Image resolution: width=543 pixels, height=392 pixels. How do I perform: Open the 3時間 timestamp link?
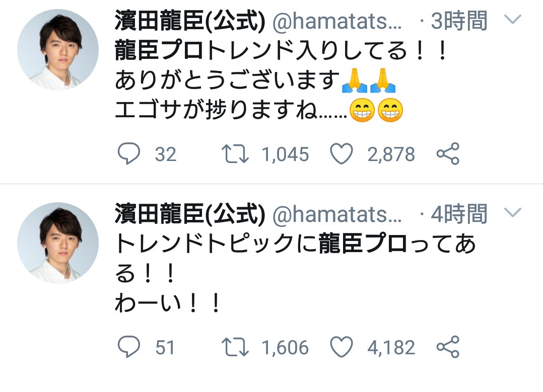(x=459, y=21)
